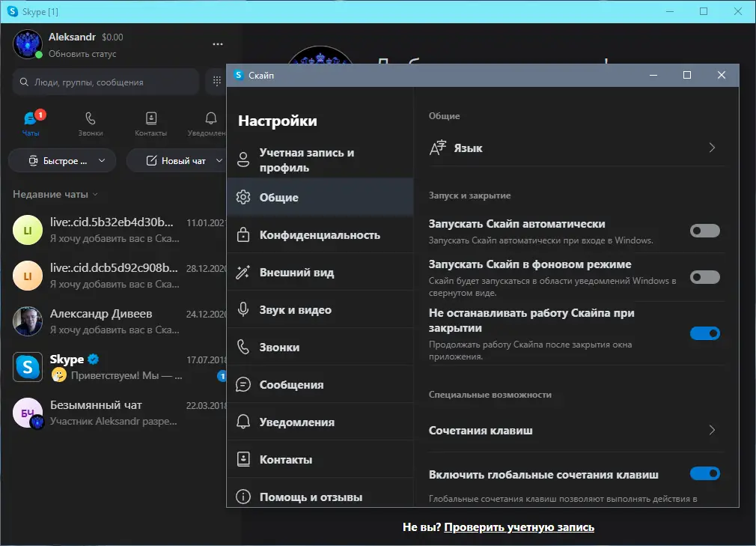Expand the Новый чат dropdown arrow
The image size is (756, 546).
(220, 160)
